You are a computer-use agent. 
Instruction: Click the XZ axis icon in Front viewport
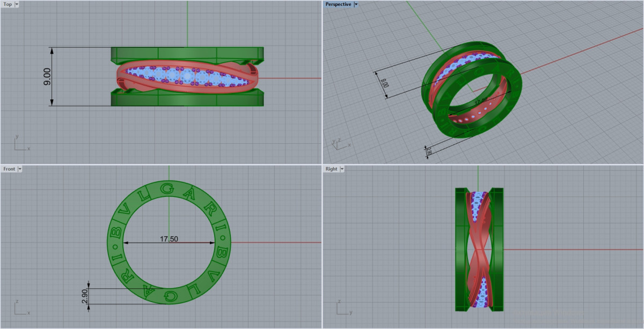(20, 308)
